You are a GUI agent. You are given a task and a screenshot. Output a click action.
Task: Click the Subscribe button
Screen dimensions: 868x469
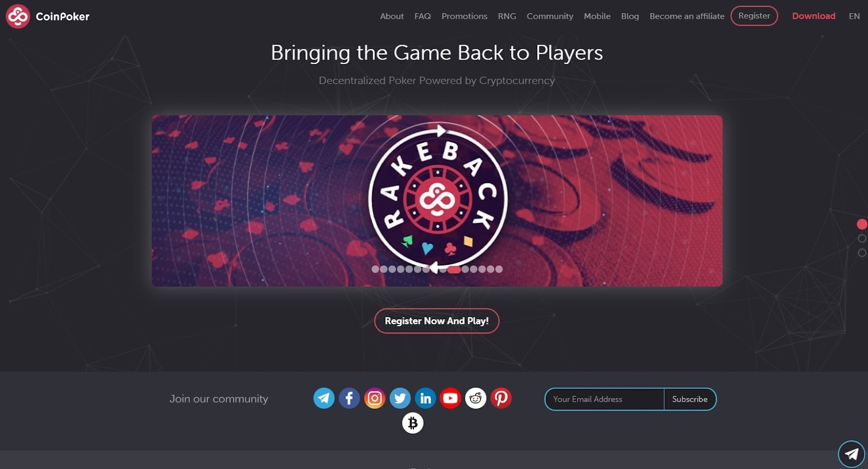[x=690, y=399]
